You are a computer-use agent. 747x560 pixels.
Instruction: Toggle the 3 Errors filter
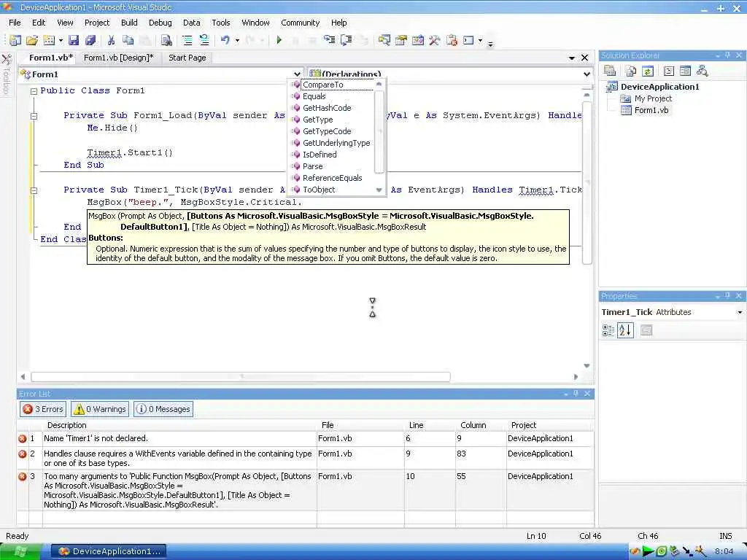pos(43,409)
